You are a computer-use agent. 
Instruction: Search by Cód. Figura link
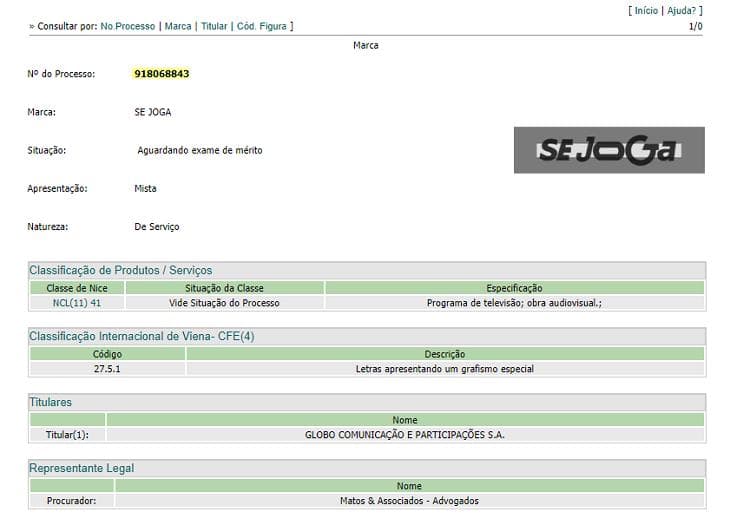[x=262, y=27]
